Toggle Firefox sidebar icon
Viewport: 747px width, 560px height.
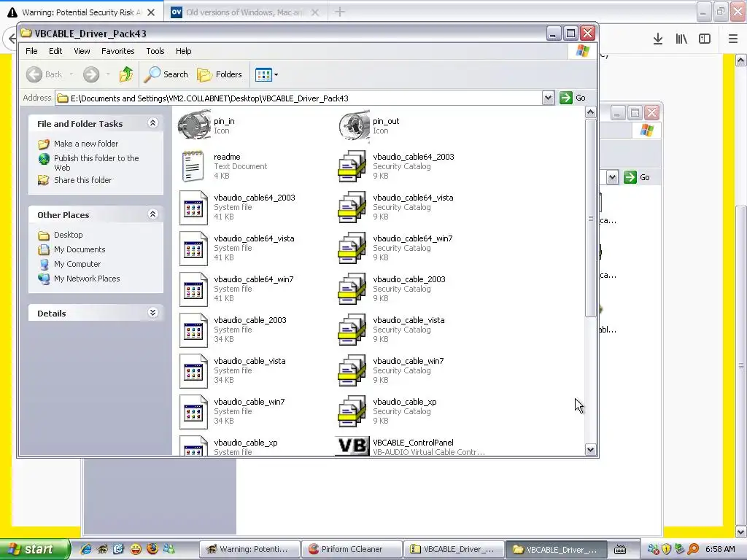[x=705, y=39]
